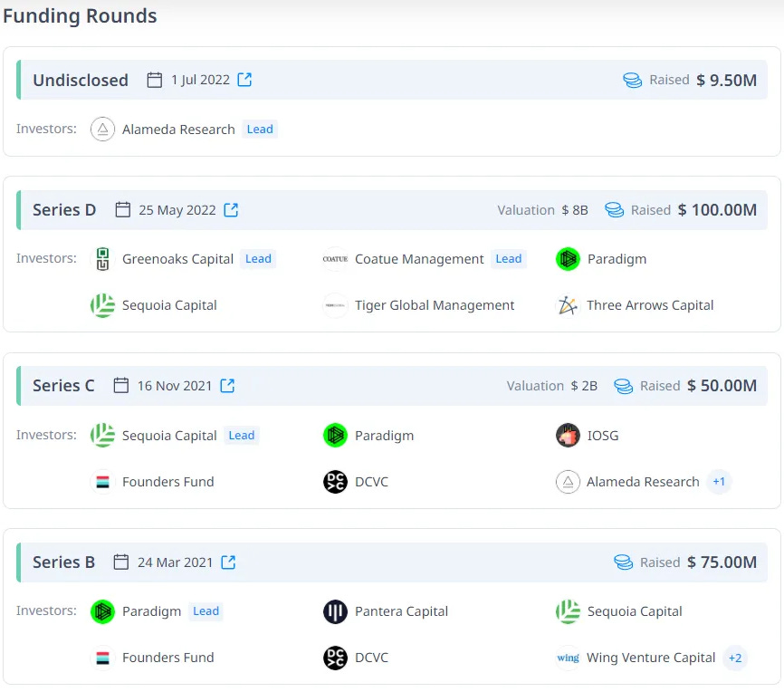Open external link for Series D round

(x=231, y=209)
